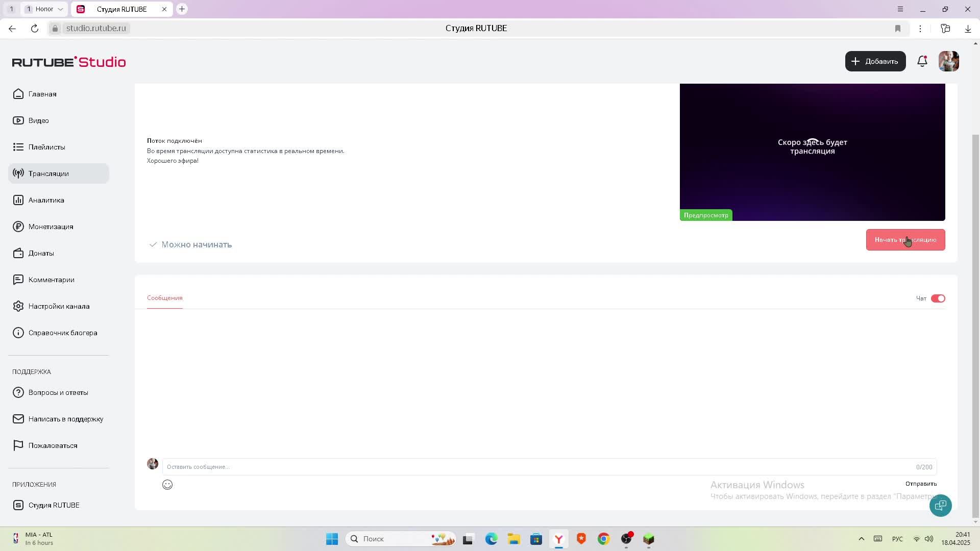The height and width of the screenshot is (551, 980).
Task: Click the Справочник блогера info icon
Action: coord(18,333)
